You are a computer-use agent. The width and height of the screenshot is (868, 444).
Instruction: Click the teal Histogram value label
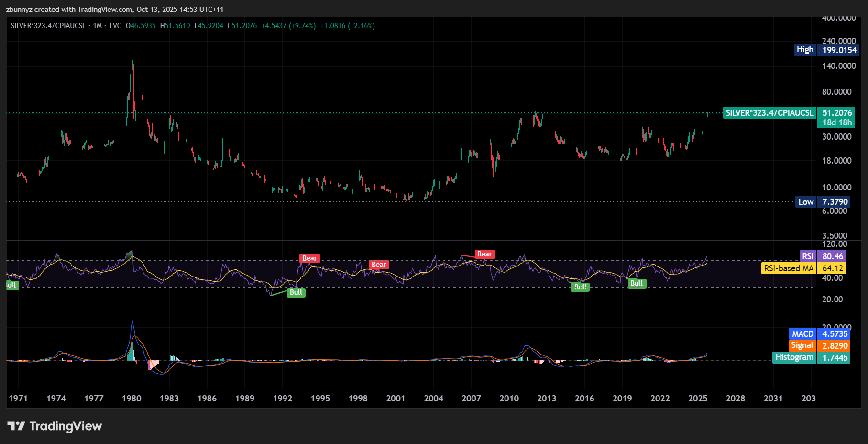[x=812, y=357]
